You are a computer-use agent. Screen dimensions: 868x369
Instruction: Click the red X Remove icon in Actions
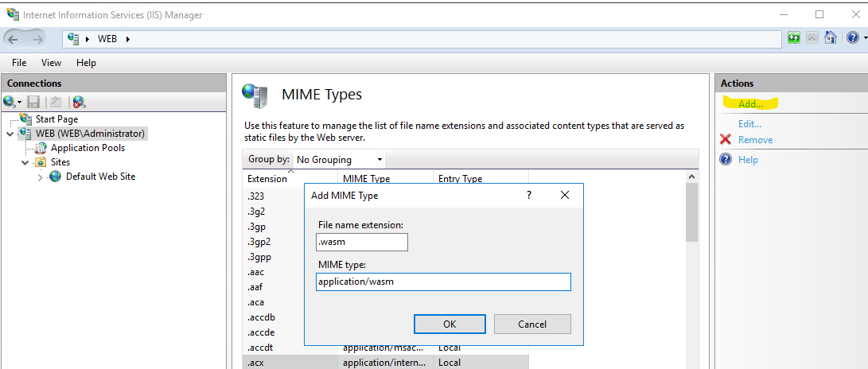(726, 139)
